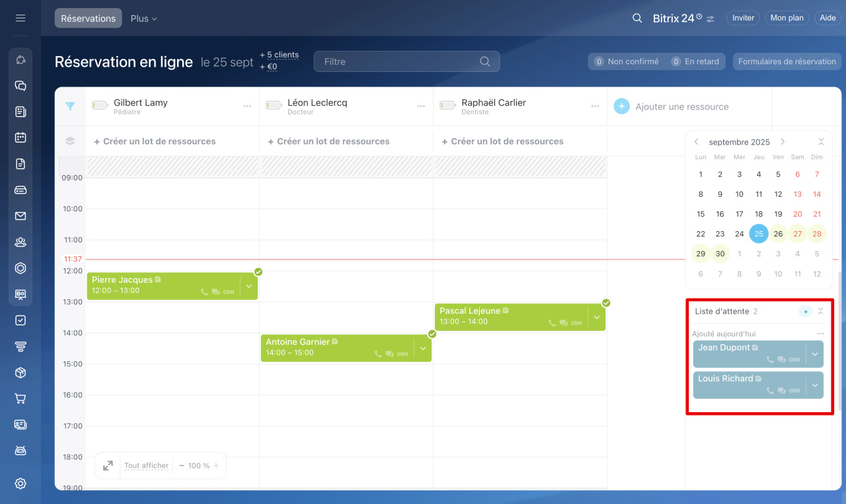Open Gilbert Lamy resource options menu
This screenshot has width=846, height=504.
click(247, 106)
